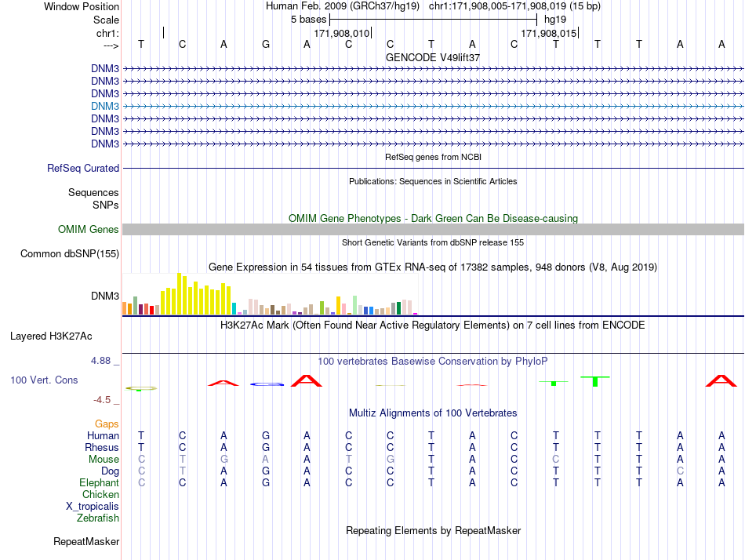
Task: Click the Window Position label
Action: pos(82,6)
